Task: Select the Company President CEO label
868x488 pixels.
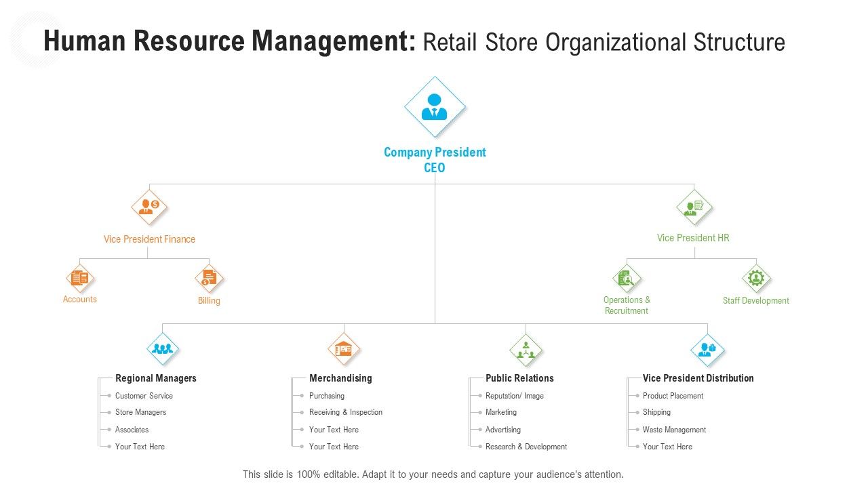Action: click(x=435, y=160)
